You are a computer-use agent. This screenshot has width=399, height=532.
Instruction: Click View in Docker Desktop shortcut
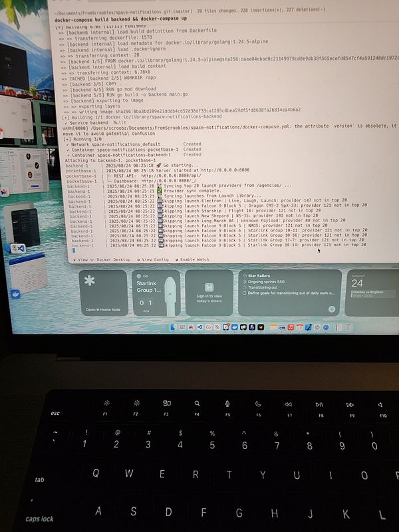click(x=102, y=259)
